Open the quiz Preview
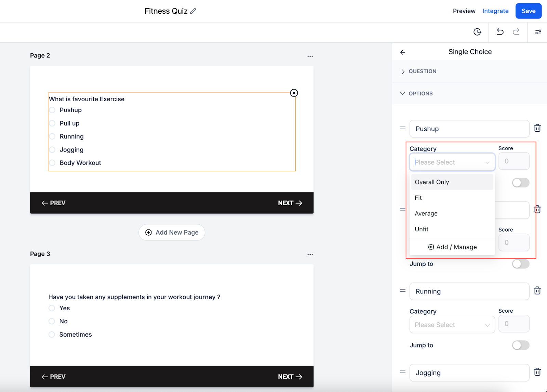 point(464,11)
